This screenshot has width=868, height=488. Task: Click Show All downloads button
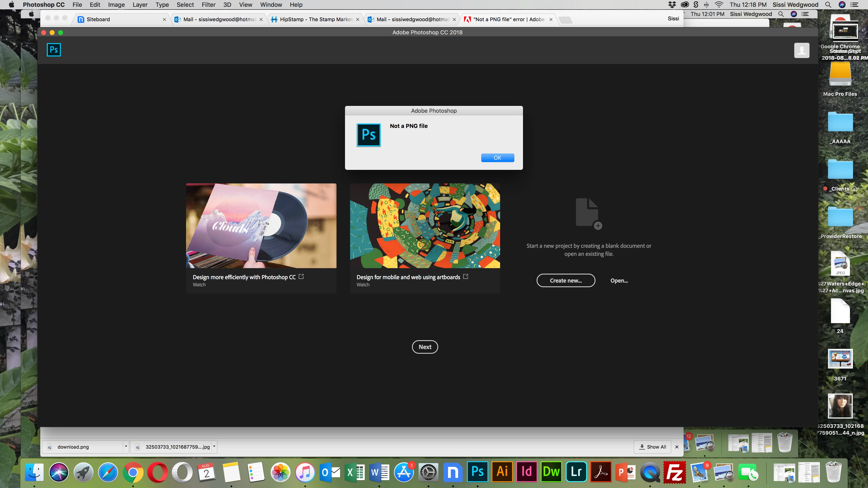coord(652,447)
